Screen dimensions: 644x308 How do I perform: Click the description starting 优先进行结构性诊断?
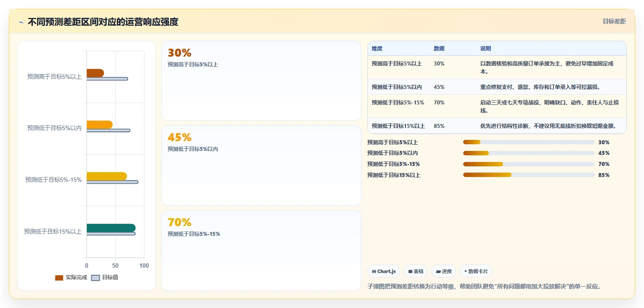click(549, 126)
